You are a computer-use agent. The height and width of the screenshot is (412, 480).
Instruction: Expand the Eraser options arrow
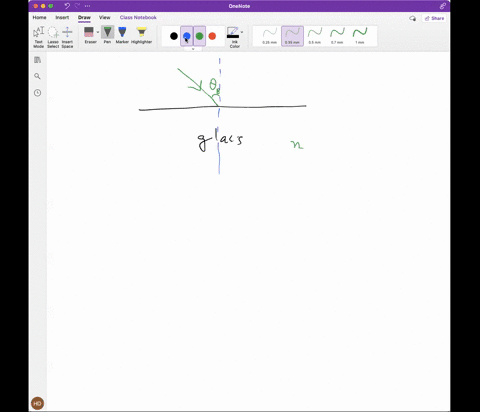(98, 32)
